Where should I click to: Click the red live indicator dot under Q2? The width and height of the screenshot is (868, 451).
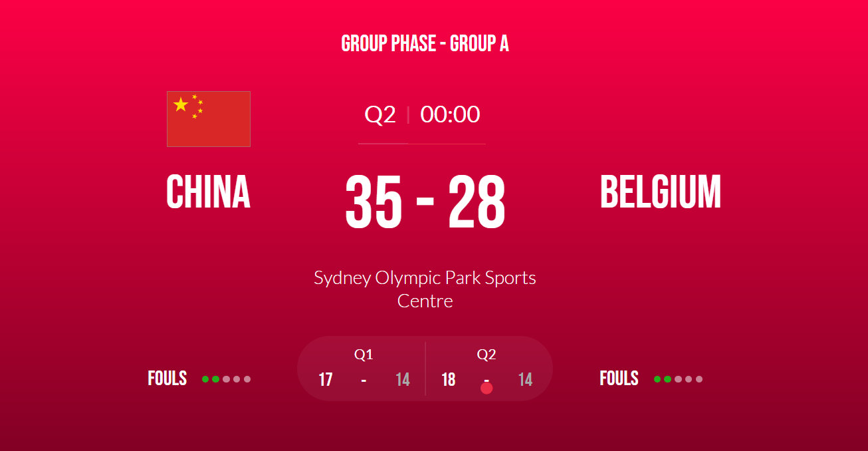click(x=487, y=388)
